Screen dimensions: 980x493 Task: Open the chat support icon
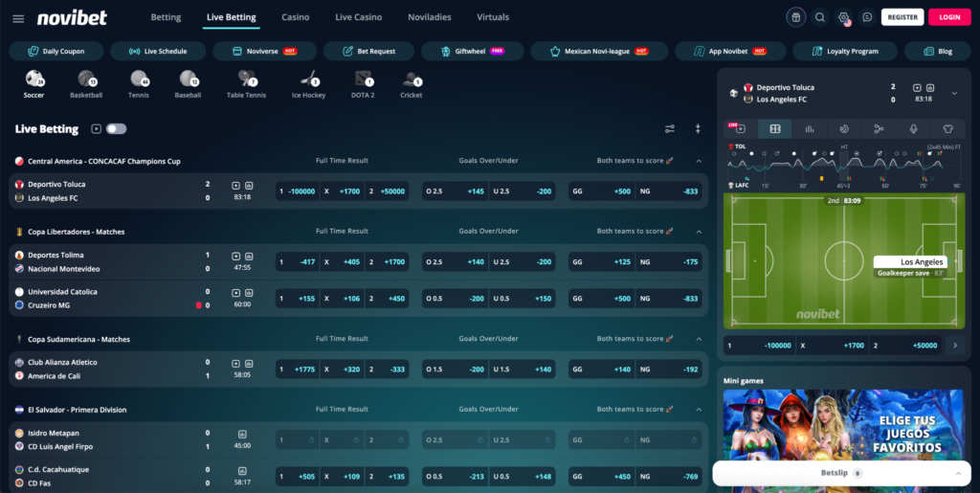pos(867,17)
